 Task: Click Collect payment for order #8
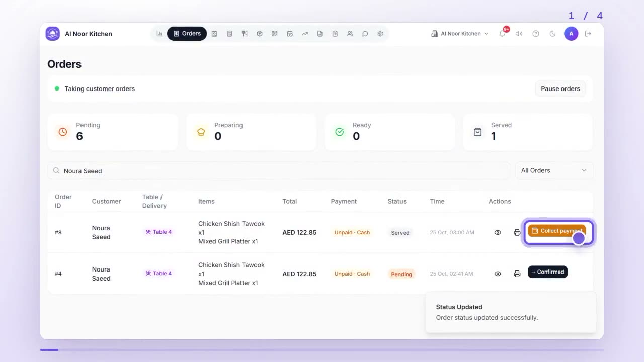[557, 231]
